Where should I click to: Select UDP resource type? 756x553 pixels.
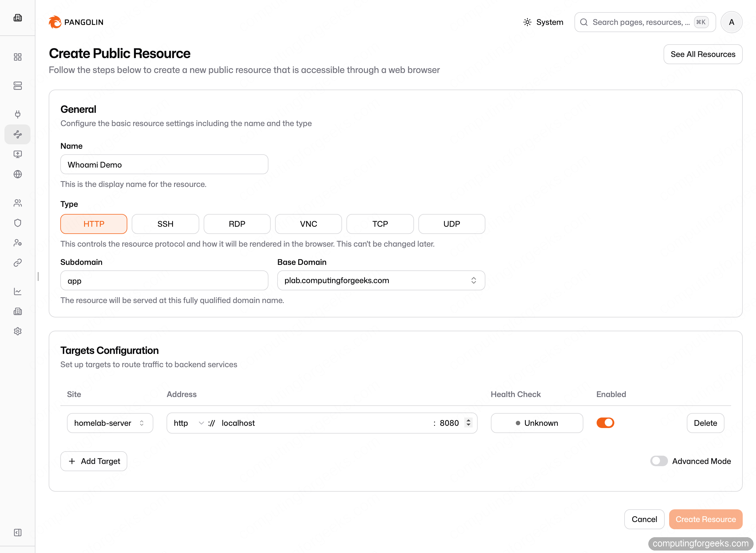pos(452,224)
